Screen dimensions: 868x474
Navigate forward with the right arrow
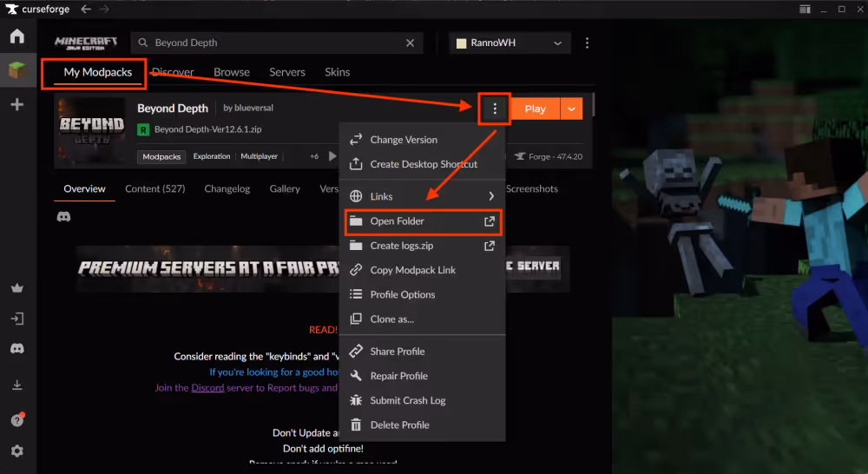coord(105,9)
